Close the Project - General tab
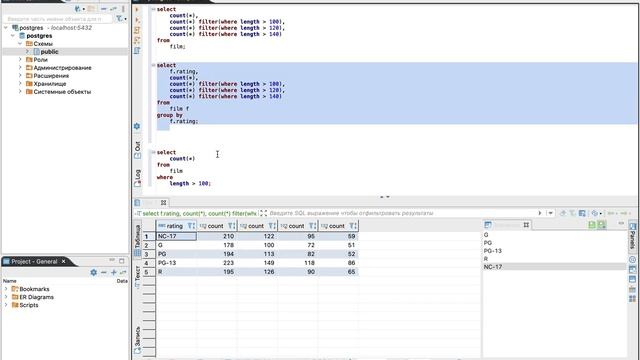The image size is (640, 360). 64,262
